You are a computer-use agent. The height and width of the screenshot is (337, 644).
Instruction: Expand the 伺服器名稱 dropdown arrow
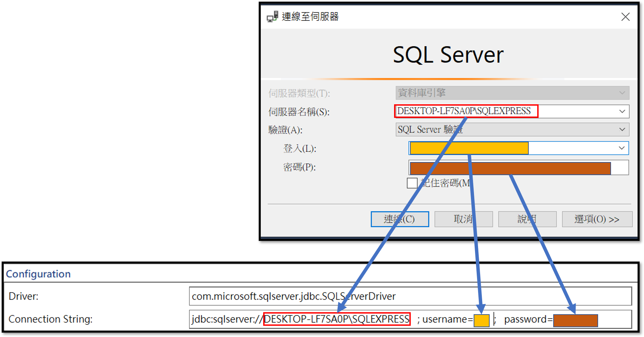tap(622, 111)
